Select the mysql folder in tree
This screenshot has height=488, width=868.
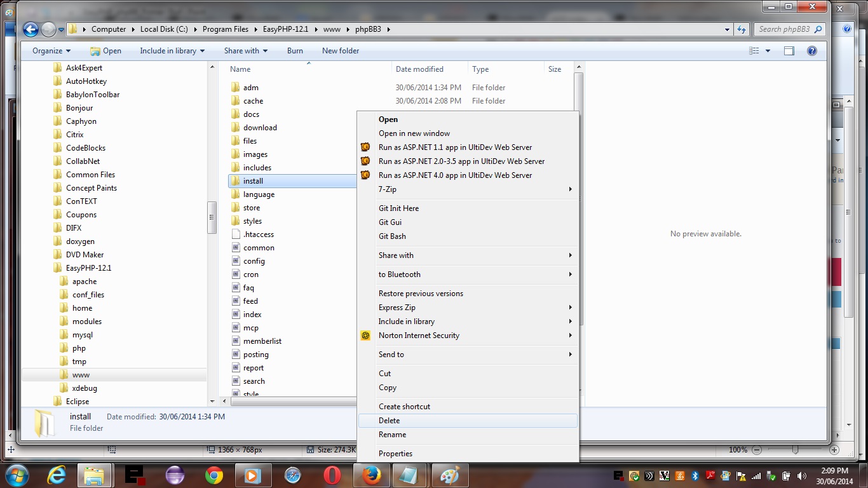coord(82,335)
